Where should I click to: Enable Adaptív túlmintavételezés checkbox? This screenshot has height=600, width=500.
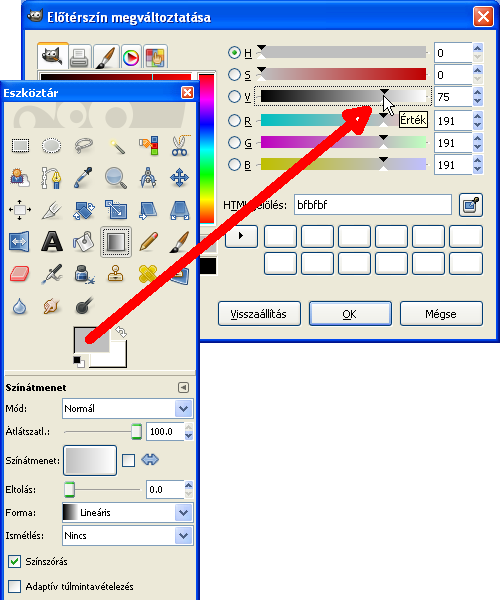tap(15, 586)
